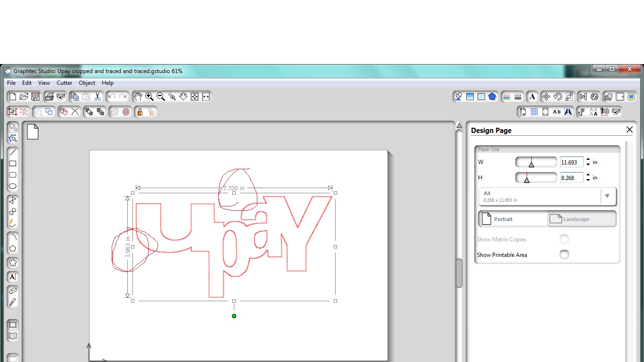
Task: Select Portrait orientation
Action: pyautogui.click(x=513, y=219)
